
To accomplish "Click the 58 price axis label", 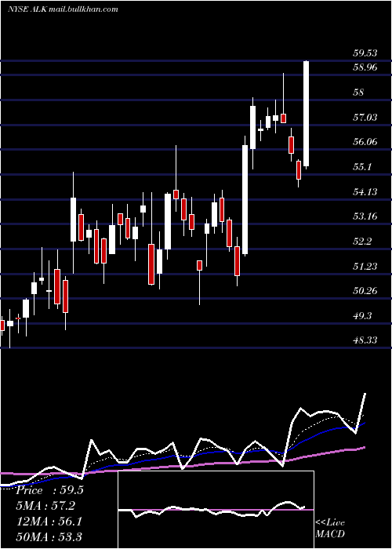I will [x=359, y=93].
